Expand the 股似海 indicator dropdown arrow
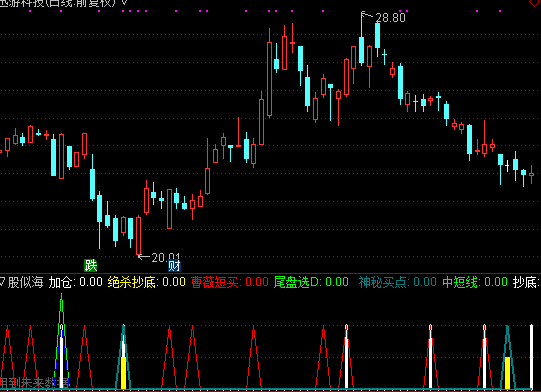Viewport: 541px width, 392px height. click(2, 282)
